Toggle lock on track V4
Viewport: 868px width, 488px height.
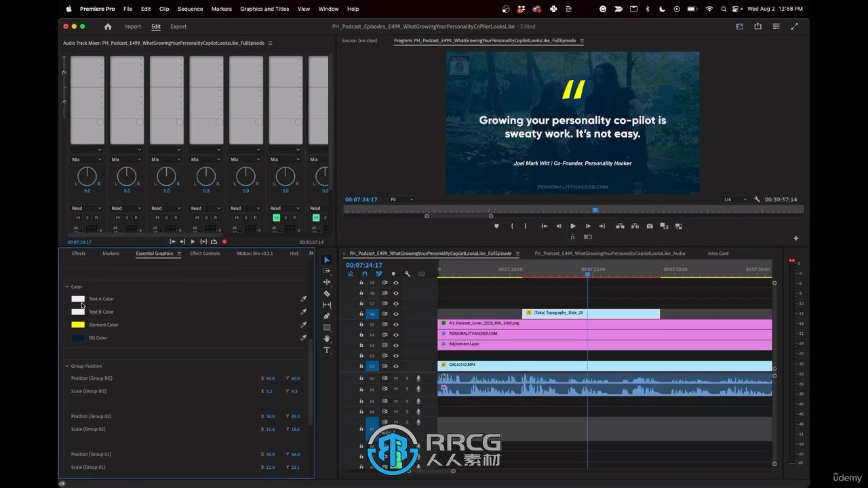tap(361, 335)
